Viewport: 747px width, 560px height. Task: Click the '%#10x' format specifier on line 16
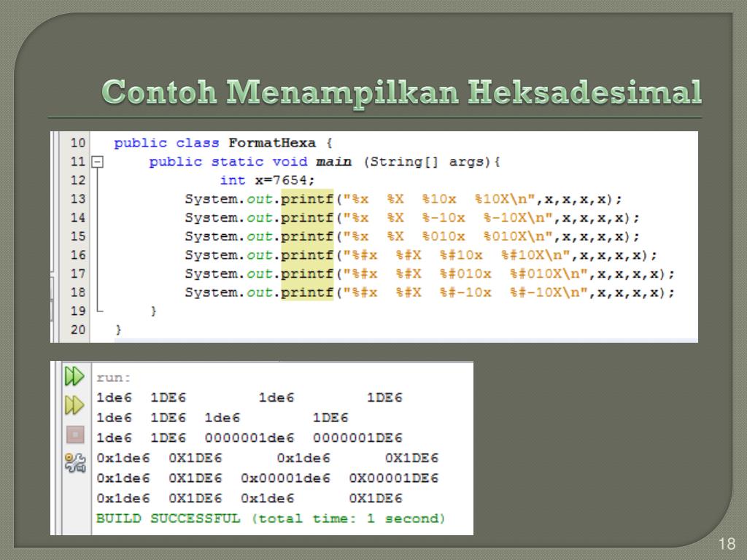(461, 255)
